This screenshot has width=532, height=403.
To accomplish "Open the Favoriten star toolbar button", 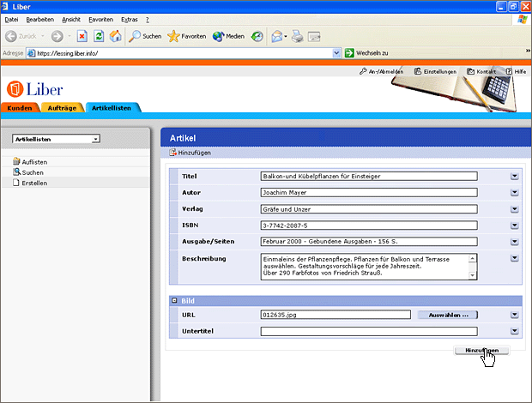I will tap(186, 36).
